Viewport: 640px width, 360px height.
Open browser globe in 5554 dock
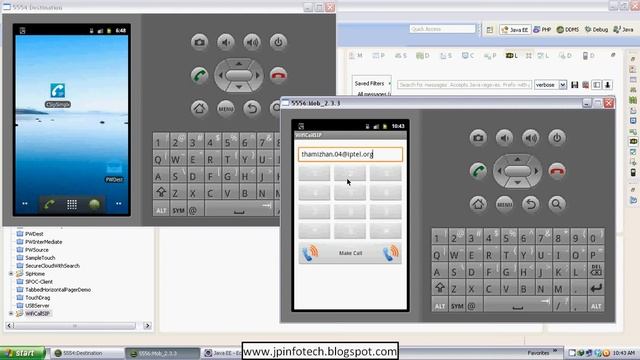[94, 204]
